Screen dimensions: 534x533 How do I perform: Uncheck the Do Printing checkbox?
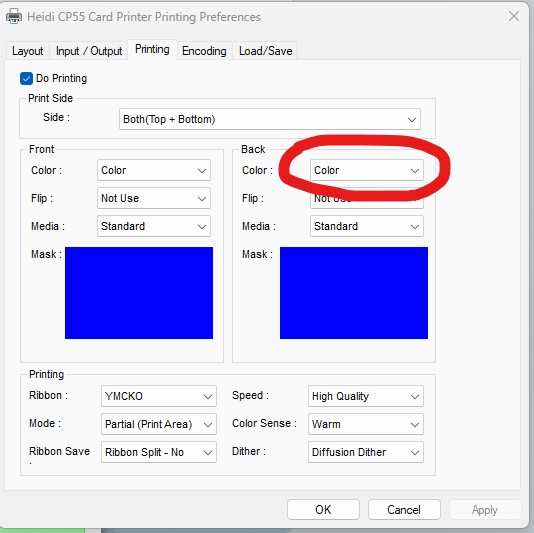[26, 78]
